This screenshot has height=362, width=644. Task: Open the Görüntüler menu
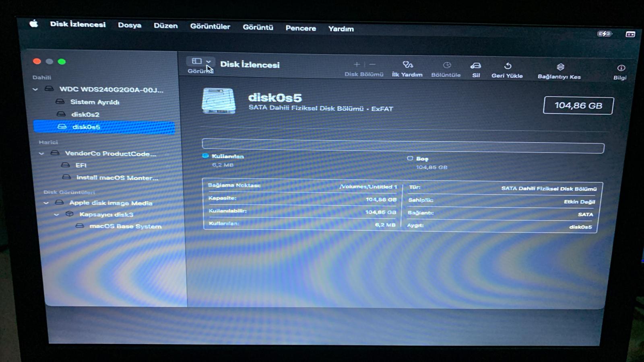pos(210,27)
